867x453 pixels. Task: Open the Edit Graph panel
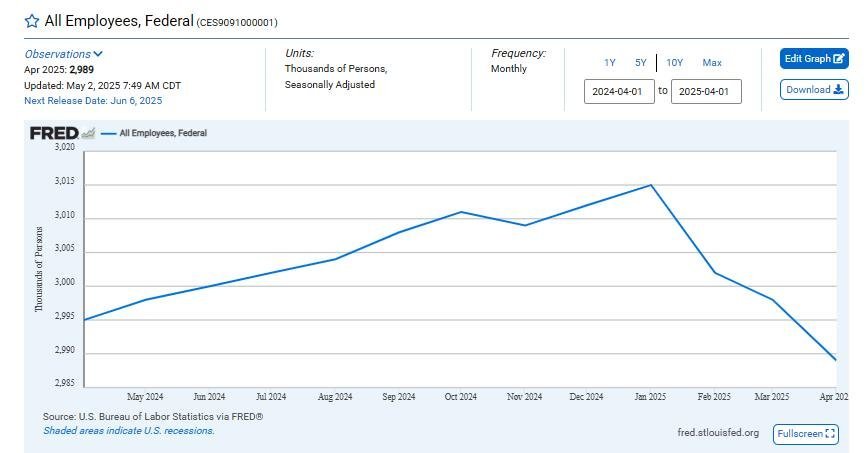coord(814,59)
